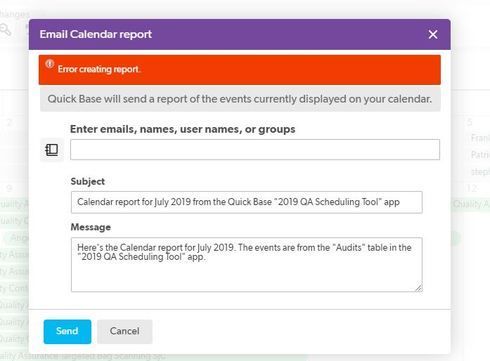
Task: Grab the Message box resize handle
Action: [419, 288]
